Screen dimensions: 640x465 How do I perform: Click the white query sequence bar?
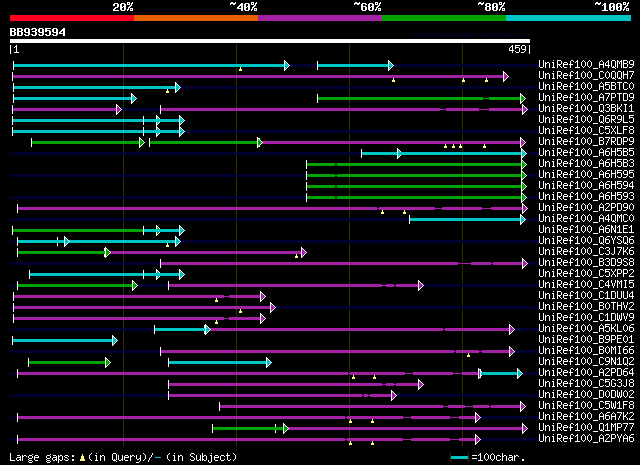click(270, 41)
